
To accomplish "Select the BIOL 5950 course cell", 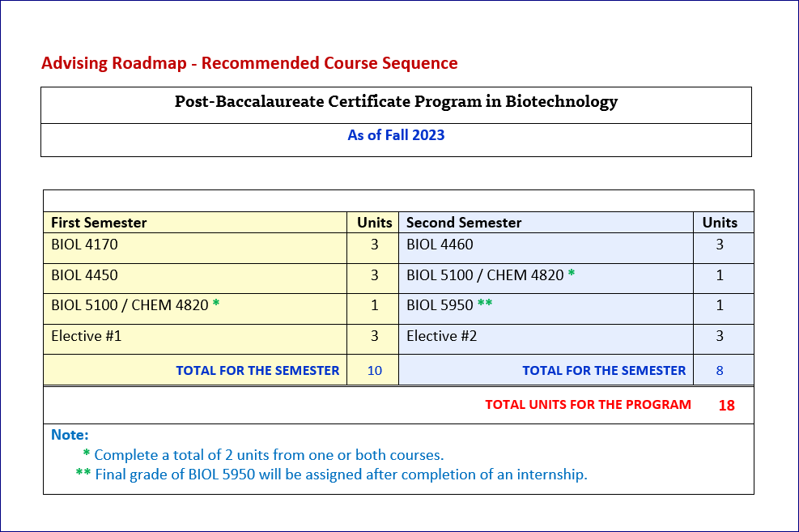I will (x=440, y=306).
